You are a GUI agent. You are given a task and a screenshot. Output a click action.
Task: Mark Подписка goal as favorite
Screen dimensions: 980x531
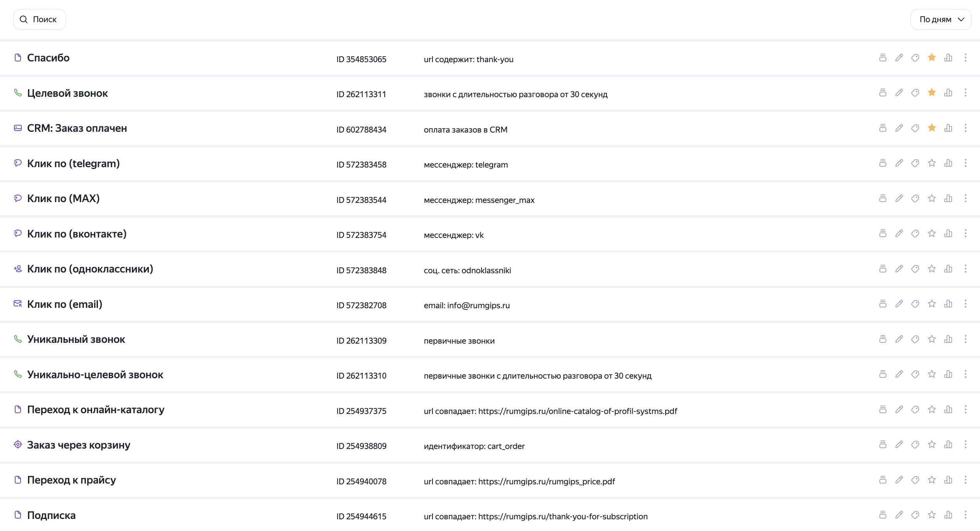pyautogui.click(x=931, y=515)
